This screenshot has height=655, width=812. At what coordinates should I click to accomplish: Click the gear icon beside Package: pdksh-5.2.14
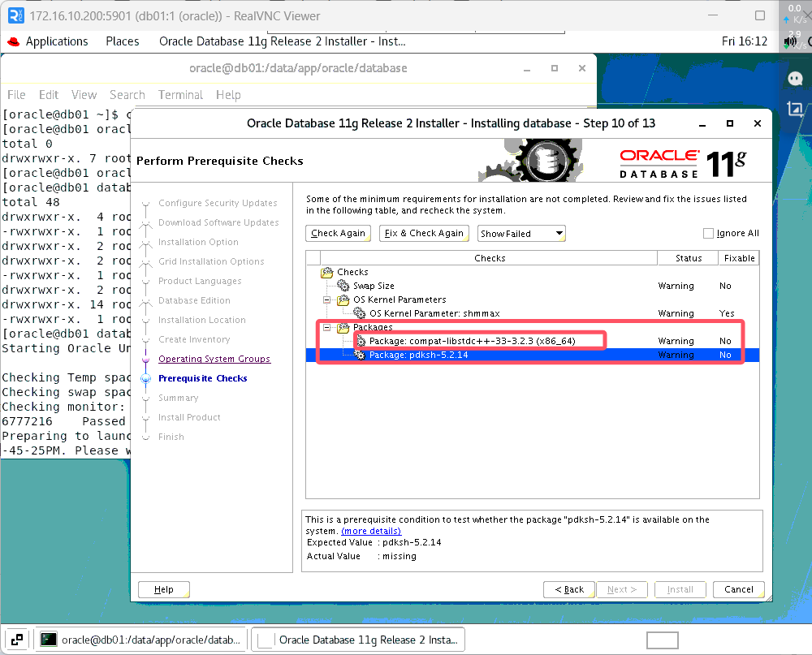(x=360, y=353)
